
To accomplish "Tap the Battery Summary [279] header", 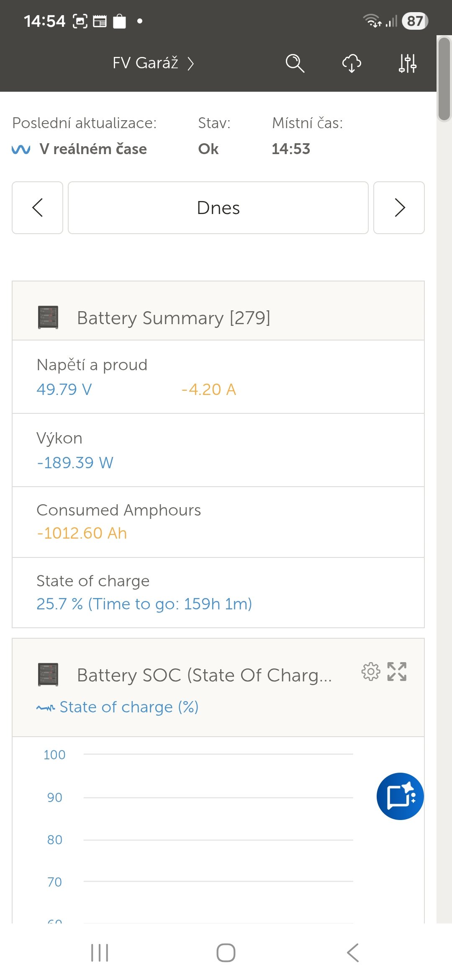I will click(174, 318).
